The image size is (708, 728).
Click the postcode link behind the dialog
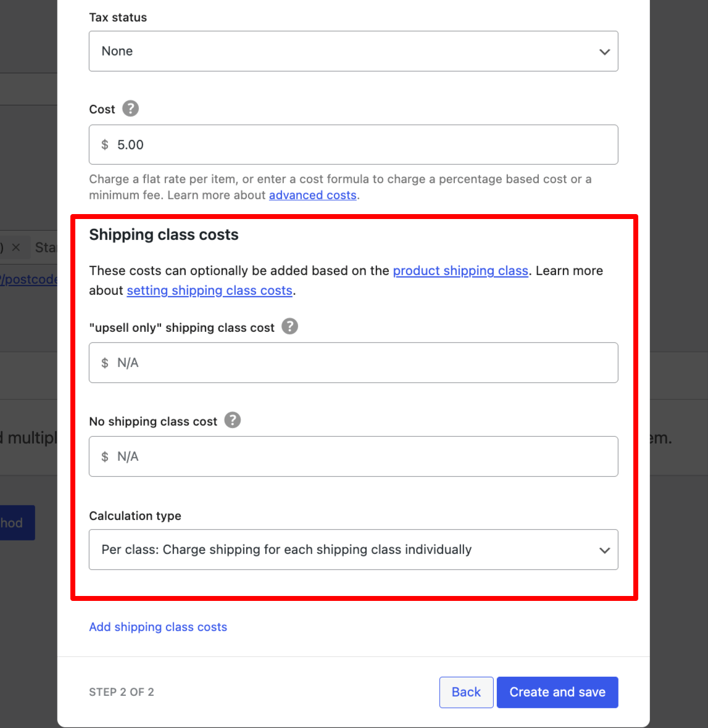click(29, 279)
